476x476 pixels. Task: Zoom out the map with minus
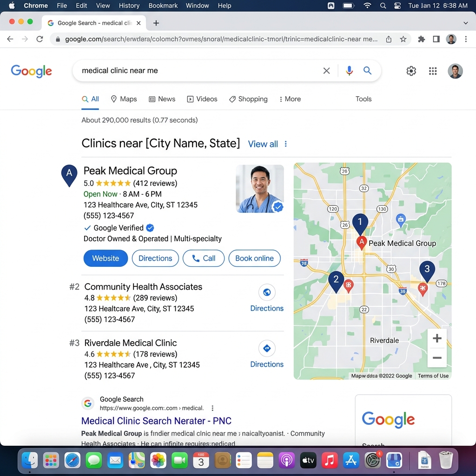[437, 357]
